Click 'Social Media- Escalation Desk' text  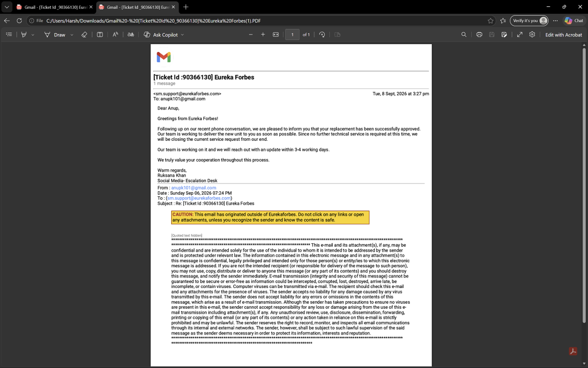pos(187,181)
